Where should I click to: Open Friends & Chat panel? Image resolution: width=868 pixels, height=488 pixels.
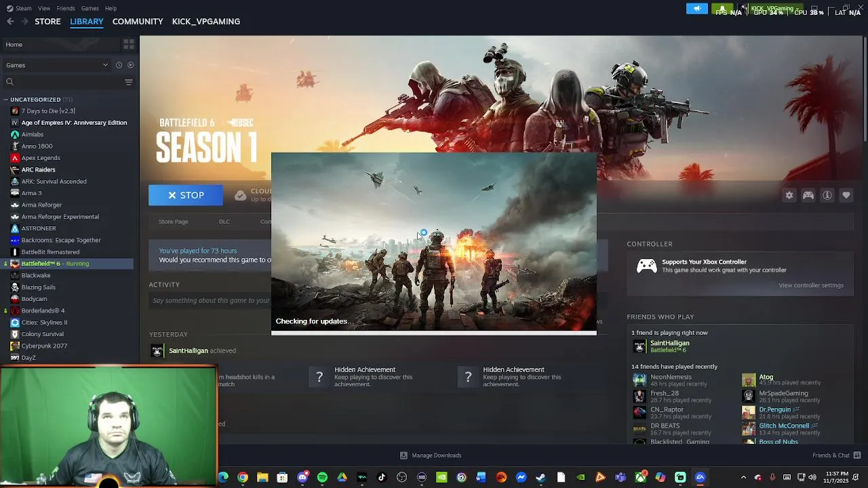pos(837,455)
